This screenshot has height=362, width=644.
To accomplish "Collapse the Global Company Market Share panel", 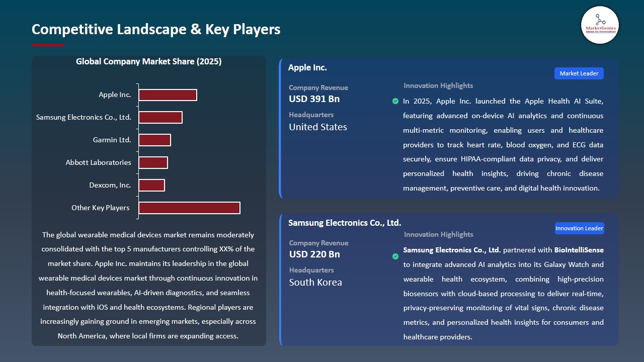I will coord(149,61).
